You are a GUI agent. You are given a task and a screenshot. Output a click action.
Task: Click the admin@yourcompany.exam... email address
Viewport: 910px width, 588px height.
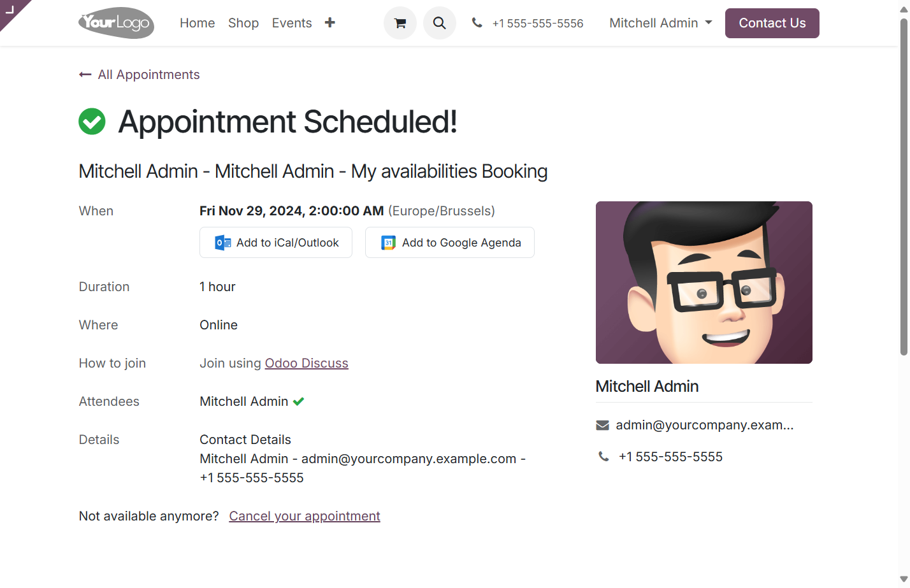click(x=705, y=425)
